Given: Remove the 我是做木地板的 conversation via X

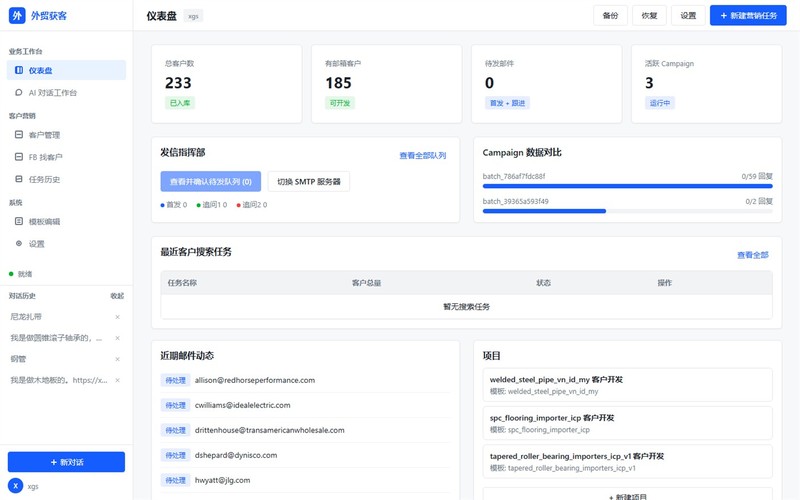Looking at the screenshot, I should pyautogui.click(x=117, y=380).
